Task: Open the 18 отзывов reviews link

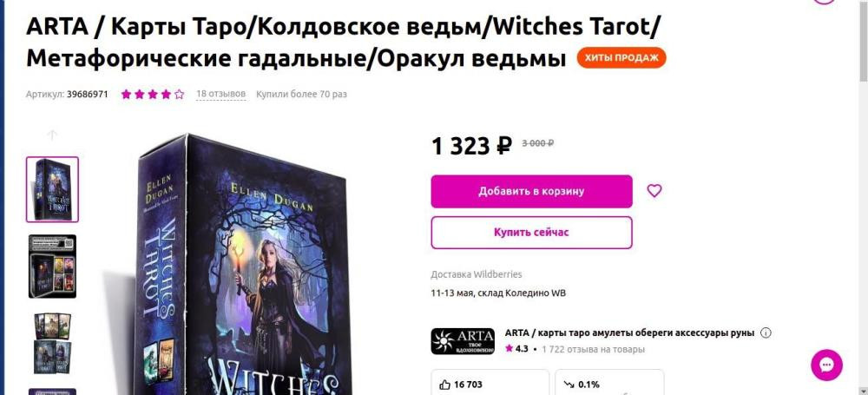Action: tap(220, 94)
